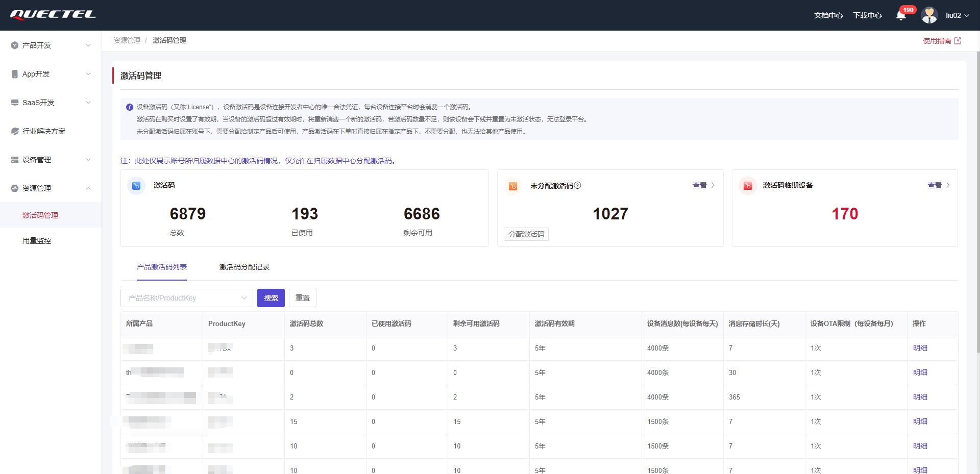This screenshot has height=474, width=980.
Task: Click the 剩余可用激活码 column header
Action: (476, 323)
